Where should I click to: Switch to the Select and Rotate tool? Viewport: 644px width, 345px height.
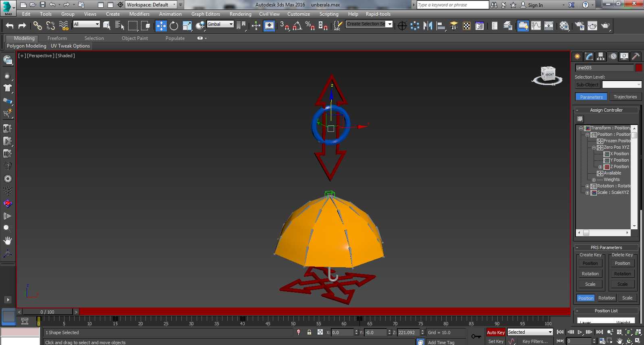174,26
